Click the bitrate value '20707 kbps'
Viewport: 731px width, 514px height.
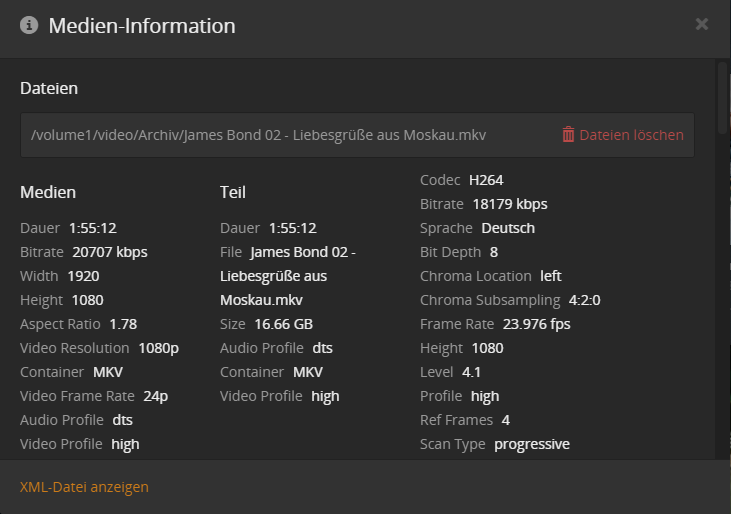click(x=110, y=252)
